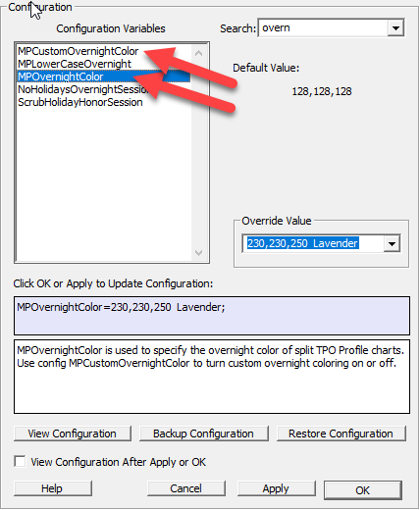
Task: Click the Backup Configuration button
Action: [x=203, y=433]
